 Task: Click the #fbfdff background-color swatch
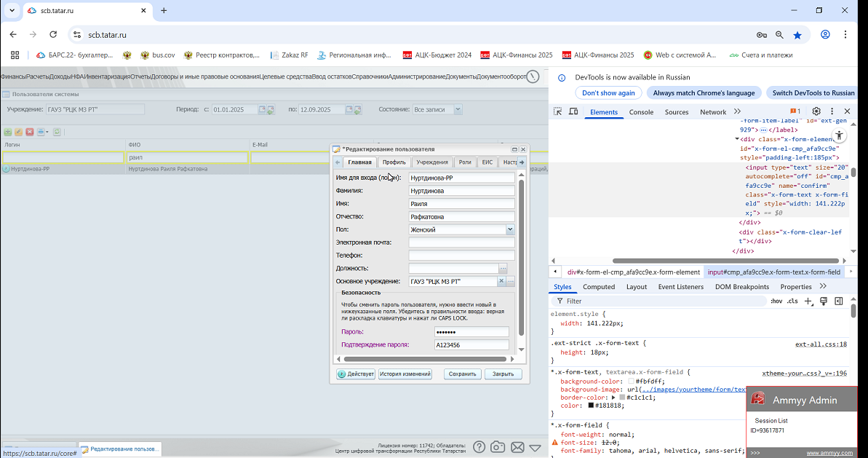631,382
